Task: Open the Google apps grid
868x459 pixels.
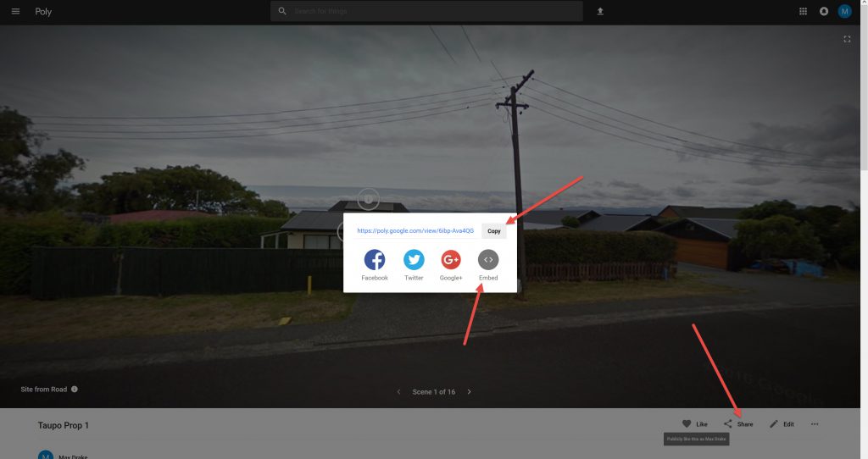Action: [x=803, y=11]
